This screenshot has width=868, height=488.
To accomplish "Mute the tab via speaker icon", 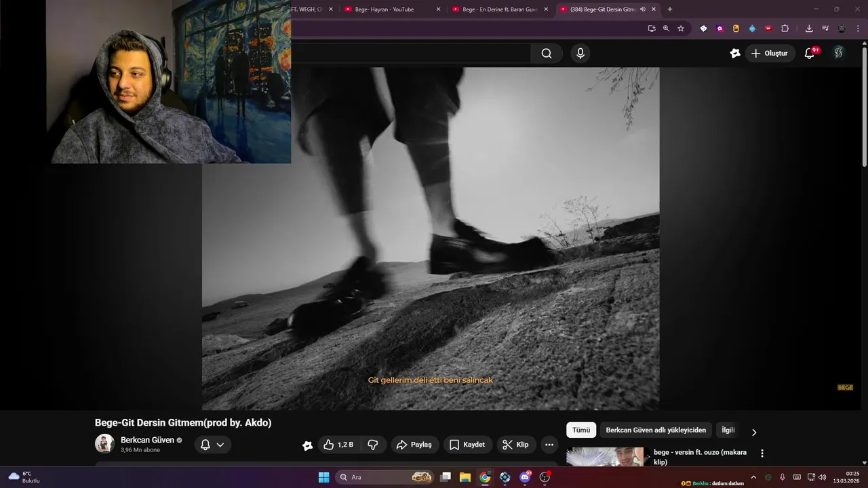I will (643, 9).
